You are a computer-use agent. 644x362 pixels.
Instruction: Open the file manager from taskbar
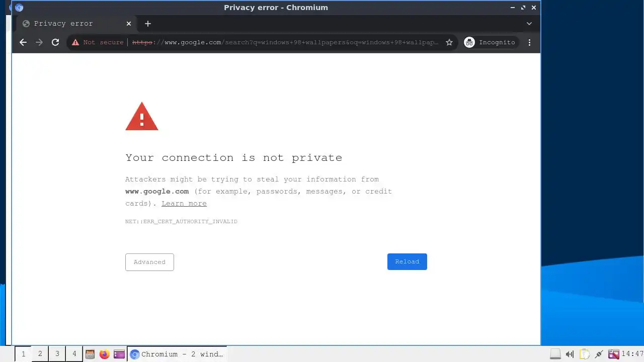point(90,354)
